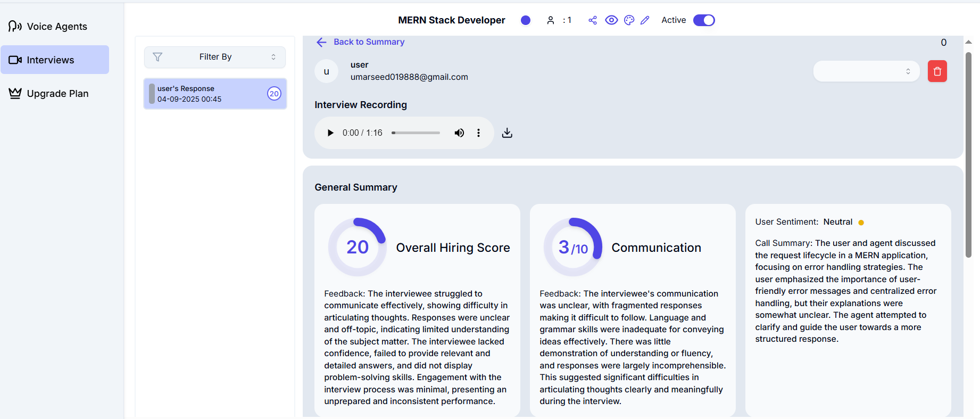Click the participants count person icon

click(551, 20)
